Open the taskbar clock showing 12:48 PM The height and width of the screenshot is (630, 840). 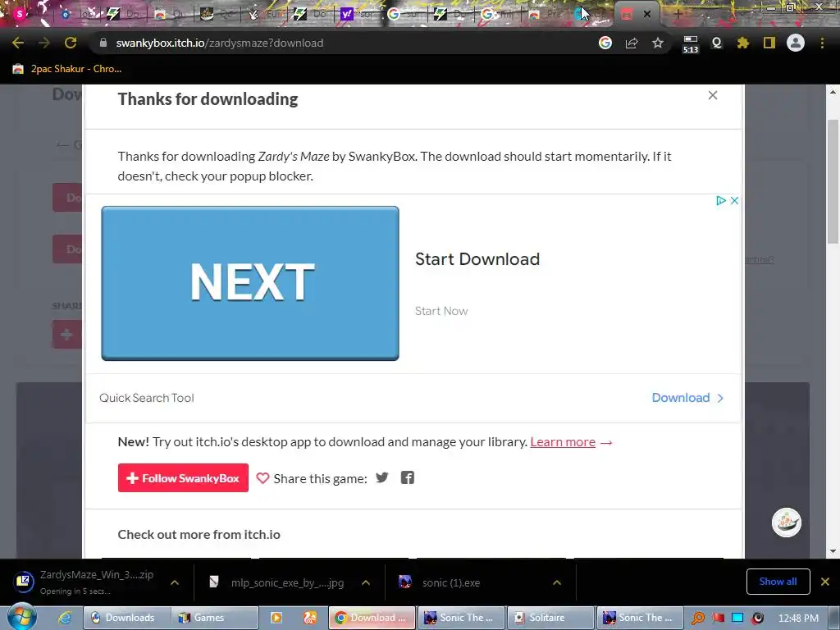click(798, 618)
